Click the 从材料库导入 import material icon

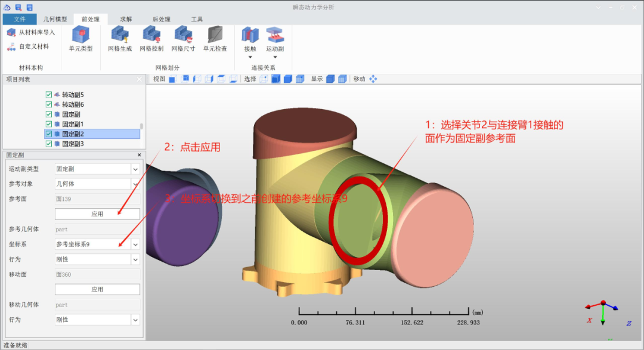pos(11,32)
